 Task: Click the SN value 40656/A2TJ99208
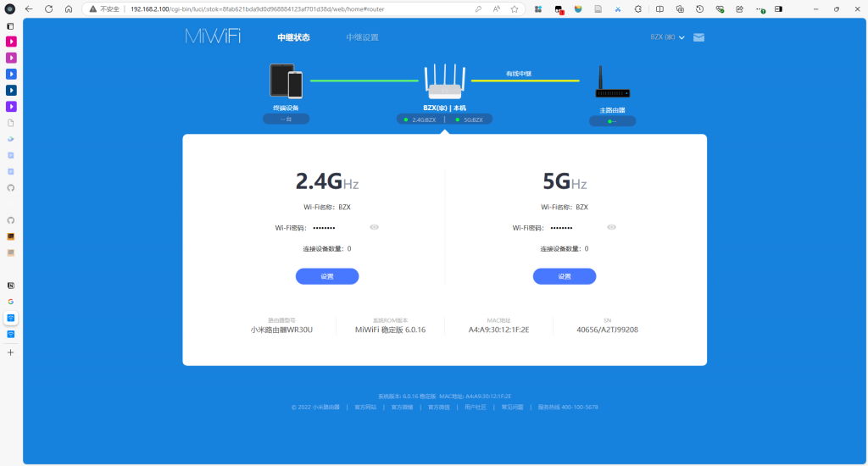click(607, 330)
